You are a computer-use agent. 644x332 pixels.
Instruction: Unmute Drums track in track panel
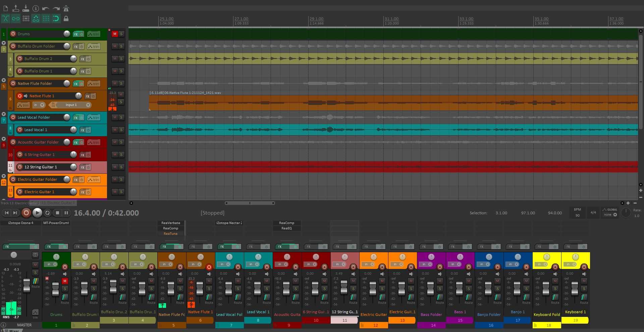pyautogui.click(x=115, y=34)
